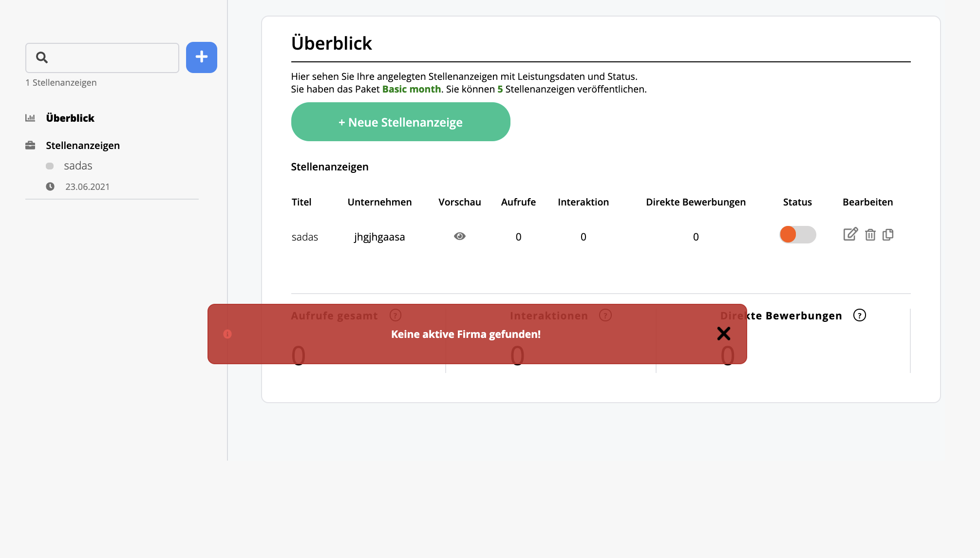Click the info icon in the red alert
This screenshot has width=980, height=558.
click(x=227, y=334)
